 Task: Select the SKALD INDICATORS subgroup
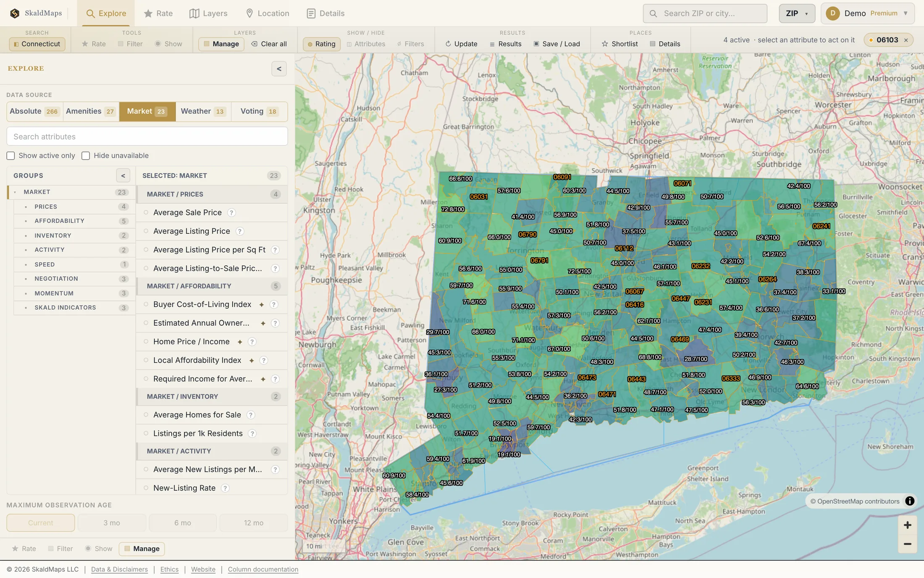point(74,308)
